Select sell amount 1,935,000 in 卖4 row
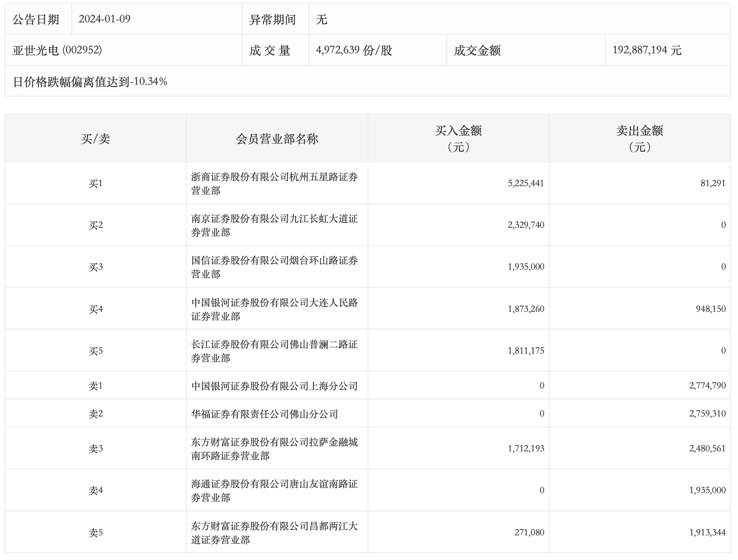Viewport: 738px width, 560px height. (x=707, y=490)
